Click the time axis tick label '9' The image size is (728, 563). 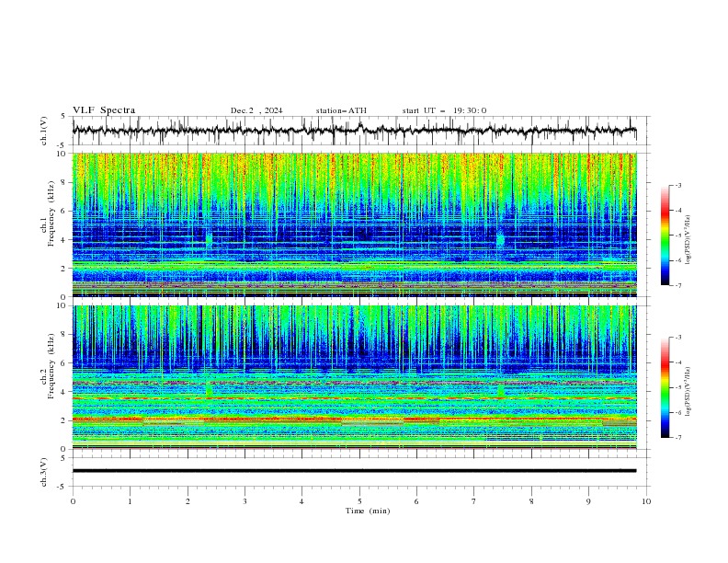(588, 501)
